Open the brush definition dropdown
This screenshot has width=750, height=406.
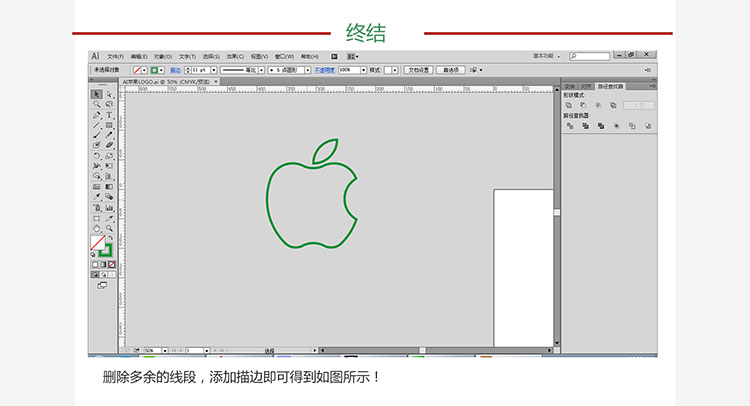(308, 70)
